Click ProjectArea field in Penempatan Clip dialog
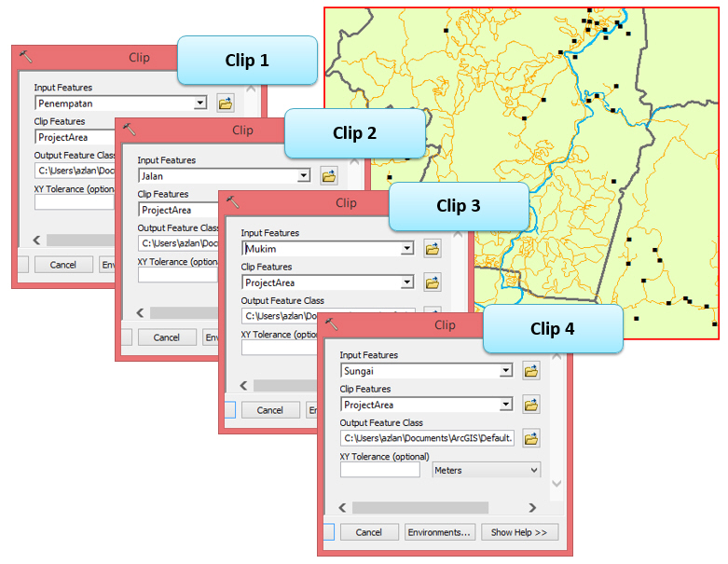Image resolution: width=728 pixels, height=564 pixels. pos(75,137)
